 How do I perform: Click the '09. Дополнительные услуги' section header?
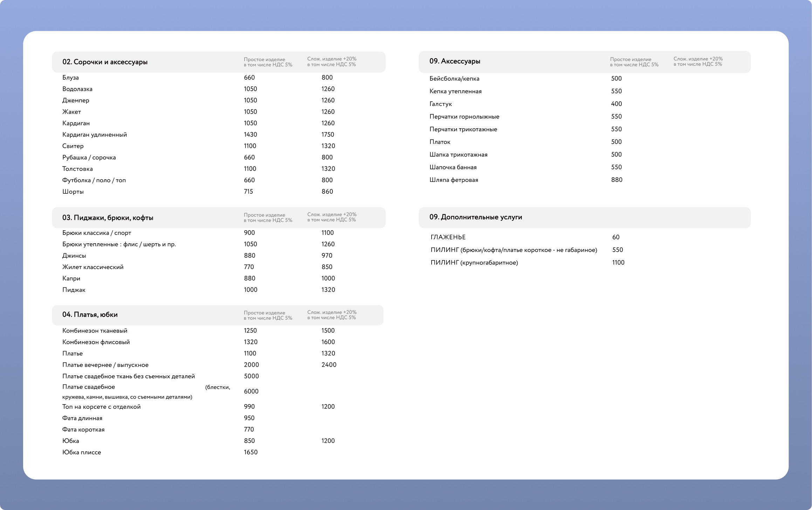pos(475,217)
